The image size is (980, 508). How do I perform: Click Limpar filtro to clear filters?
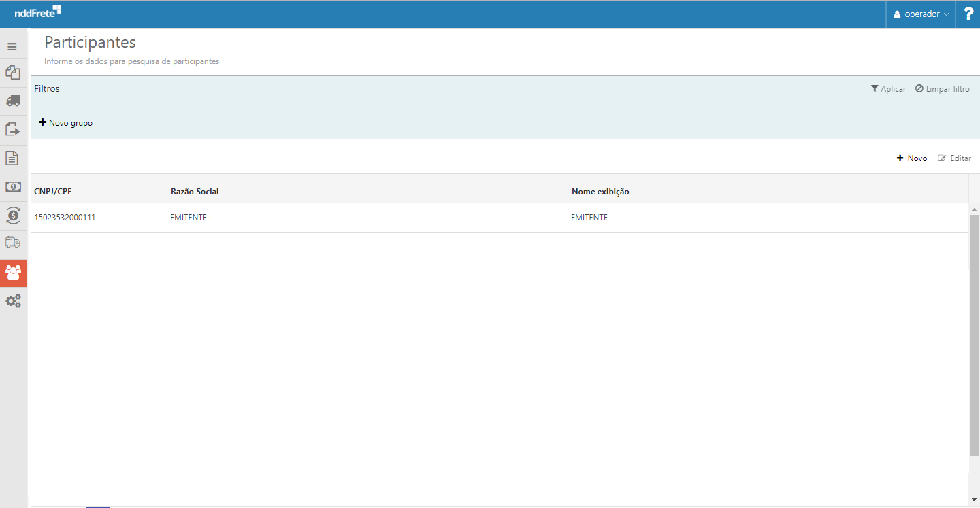(942, 89)
